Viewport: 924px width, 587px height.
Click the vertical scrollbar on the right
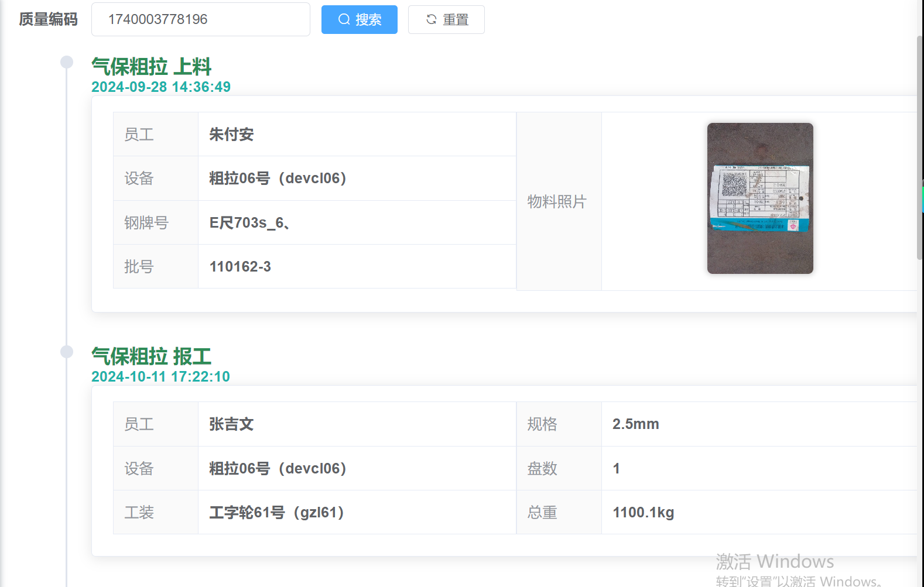click(x=919, y=146)
